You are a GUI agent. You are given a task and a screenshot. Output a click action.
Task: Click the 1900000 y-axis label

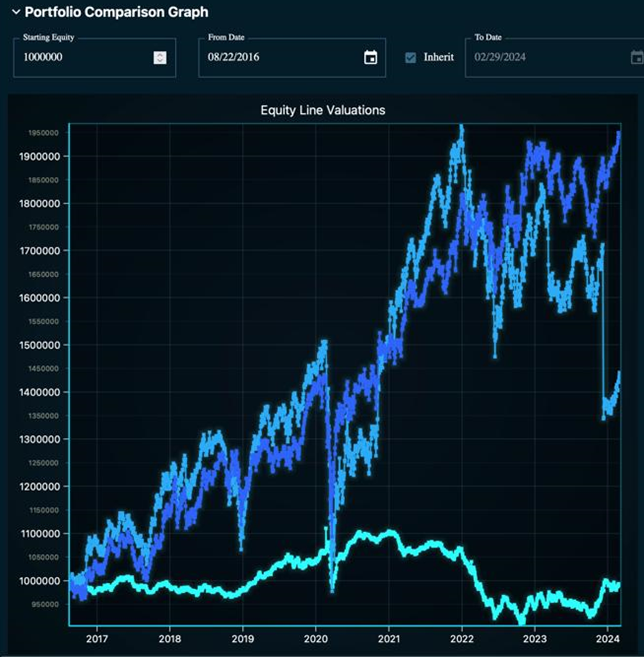pos(39,157)
